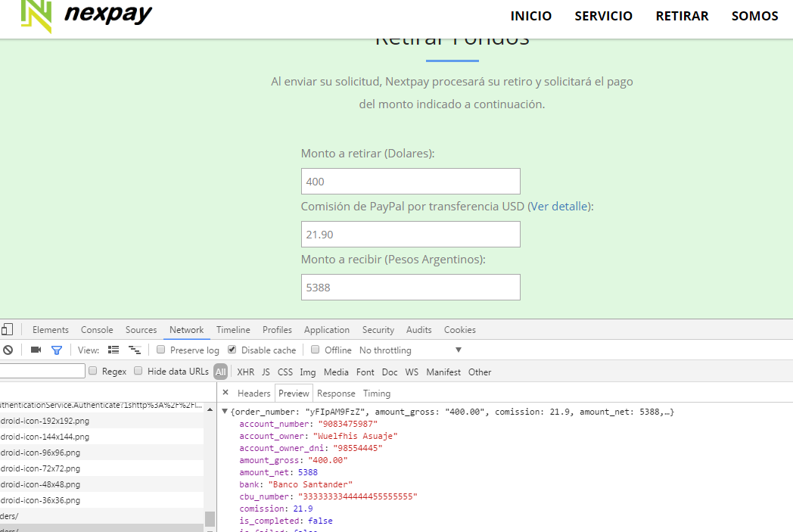Screen dimensions: 793x532
Task: Switch to large request rows view icon
Action: tap(114, 350)
